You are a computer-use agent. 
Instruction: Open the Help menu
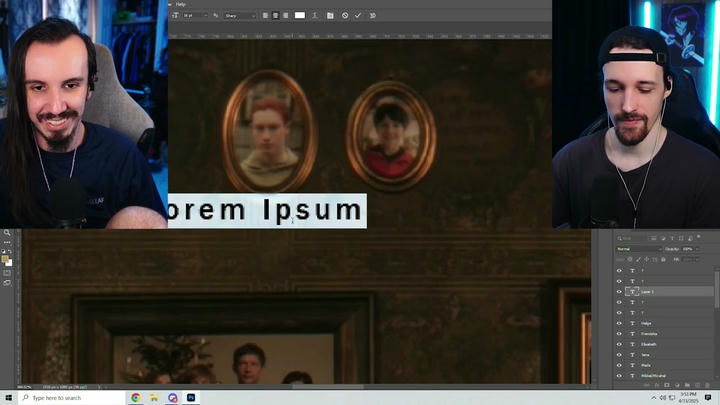point(181,4)
